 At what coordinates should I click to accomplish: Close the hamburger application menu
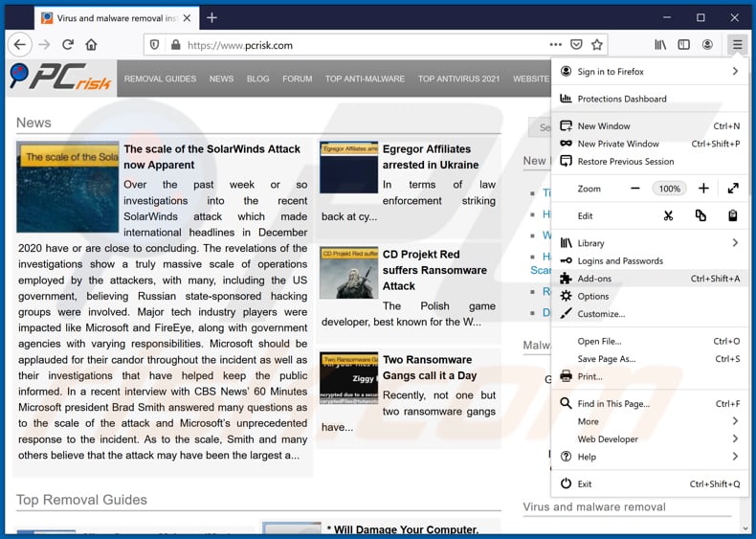(x=737, y=45)
